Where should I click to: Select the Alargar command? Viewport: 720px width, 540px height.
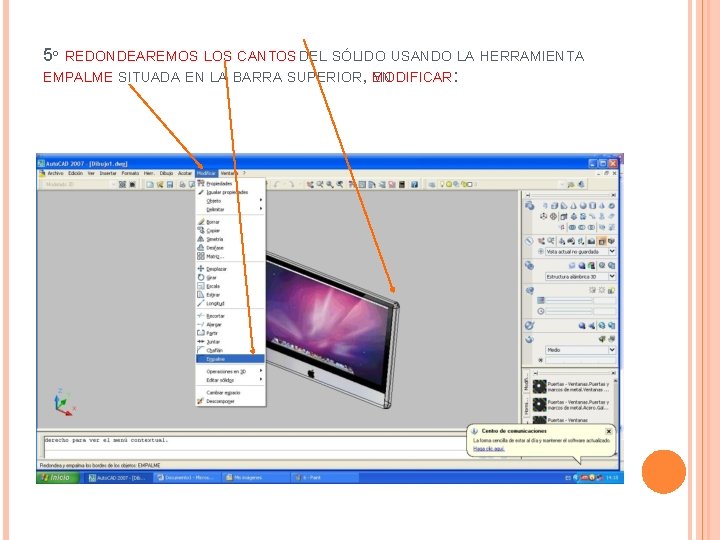point(230,325)
